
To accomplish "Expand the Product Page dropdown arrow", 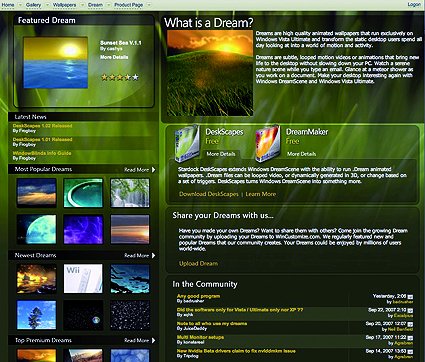I will (x=149, y=5).
